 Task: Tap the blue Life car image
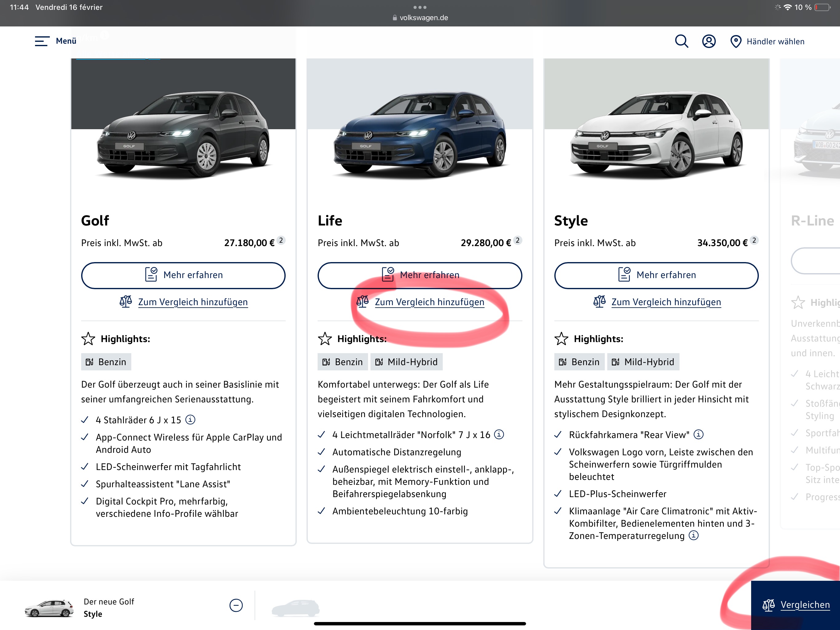tap(420, 133)
